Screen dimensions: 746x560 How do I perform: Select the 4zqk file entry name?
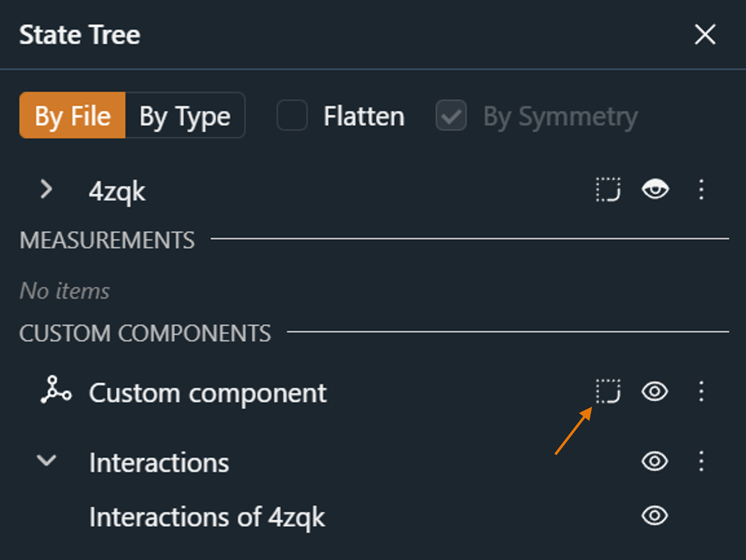click(x=117, y=191)
